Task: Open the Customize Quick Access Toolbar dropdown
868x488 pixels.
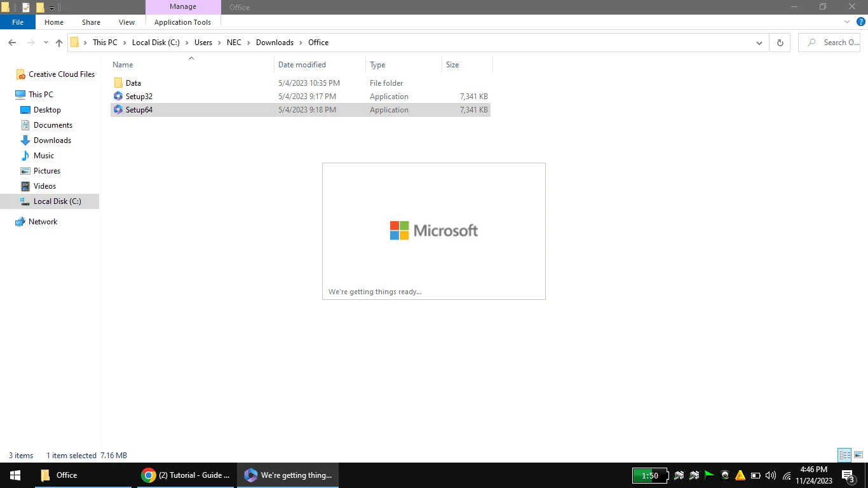Action: pos(52,8)
